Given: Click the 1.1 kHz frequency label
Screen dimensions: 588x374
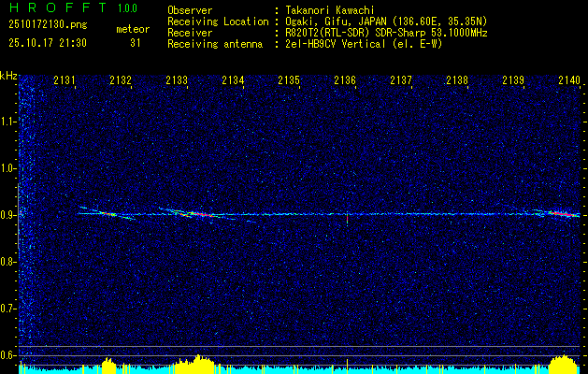Looking at the screenshot, I should [x=7, y=122].
